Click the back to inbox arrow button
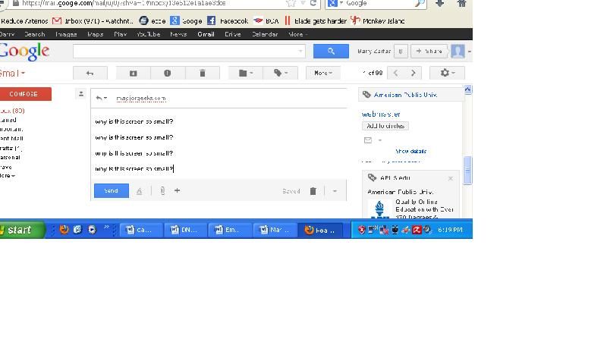Image resolution: width=607 pixels, height=364 pixels. click(x=90, y=73)
